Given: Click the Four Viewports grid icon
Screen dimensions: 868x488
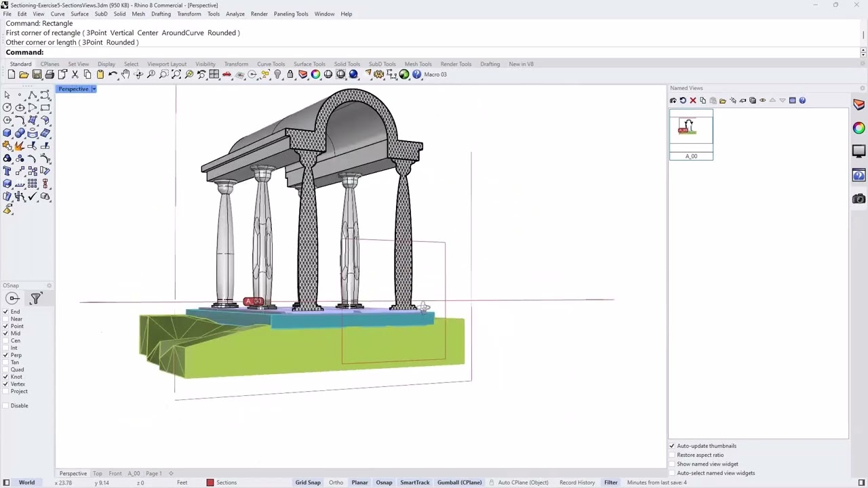Looking at the screenshot, I should click(x=214, y=75).
